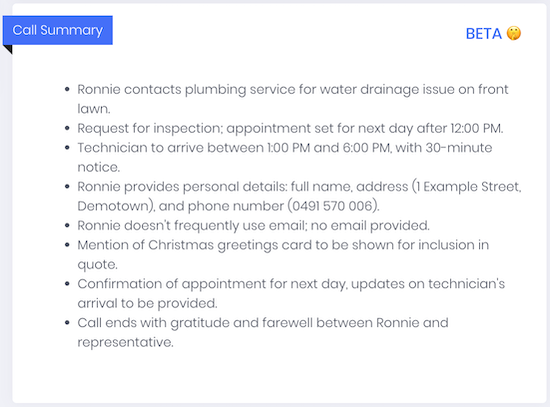Image resolution: width=550 pixels, height=407 pixels.
Task: Select the 'no email provided' bullet line
Action: [253, 225]
